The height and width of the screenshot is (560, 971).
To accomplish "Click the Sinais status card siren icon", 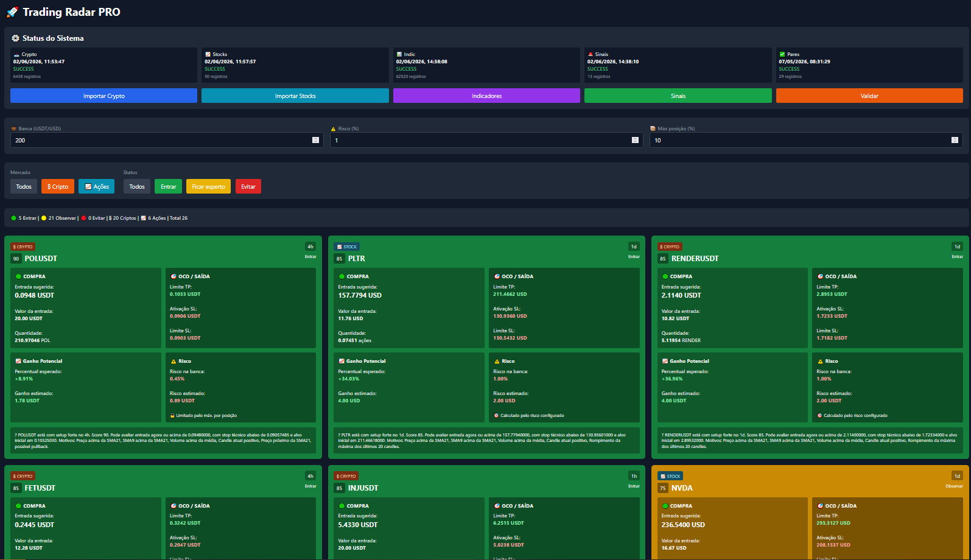I will coord(591,54).
